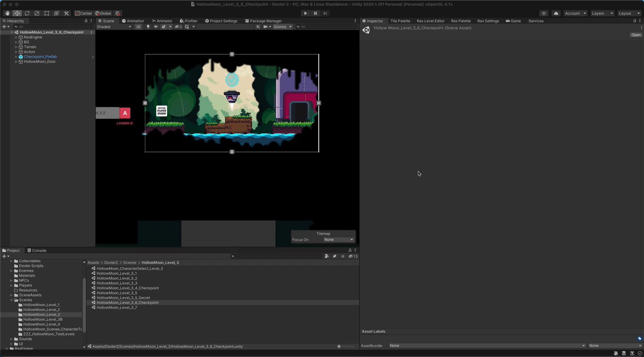Lock the Inspector panel

[x=634, y=21]
